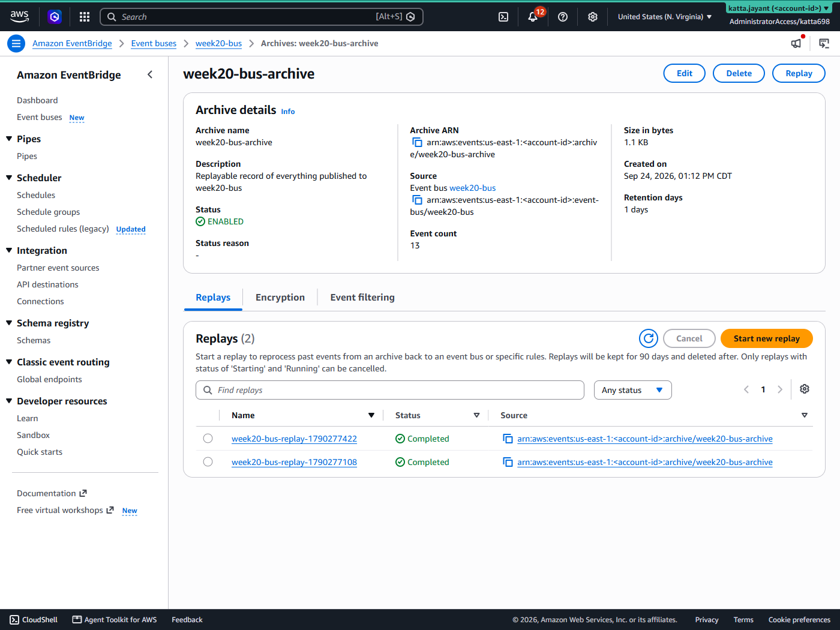Launch CloudShell from the top bar icon

coord(503,17)
